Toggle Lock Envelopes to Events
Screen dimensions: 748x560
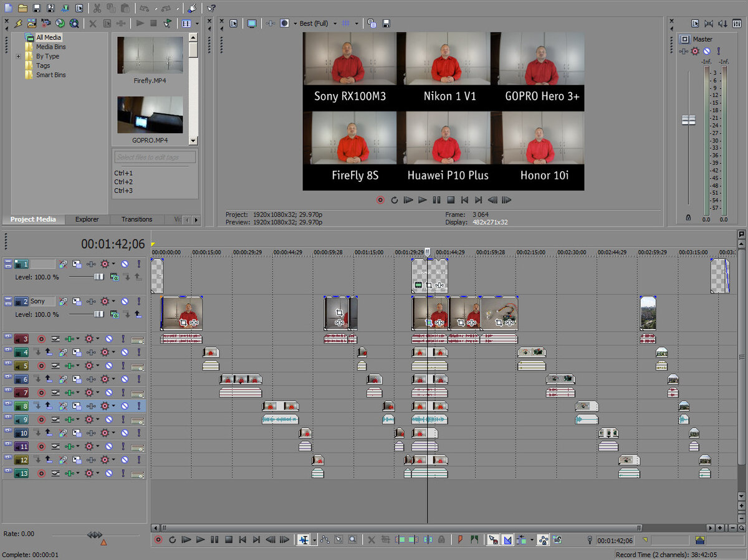point(543,540)
